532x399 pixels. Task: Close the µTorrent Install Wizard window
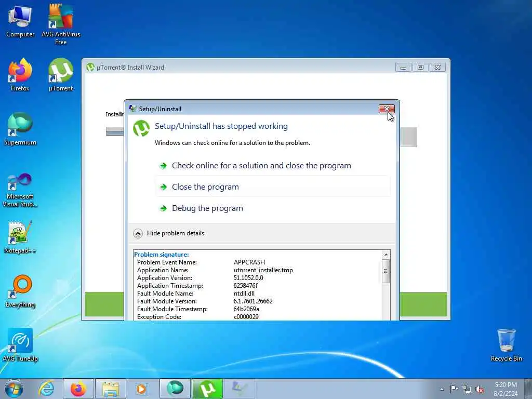click(x=437, y=68)
